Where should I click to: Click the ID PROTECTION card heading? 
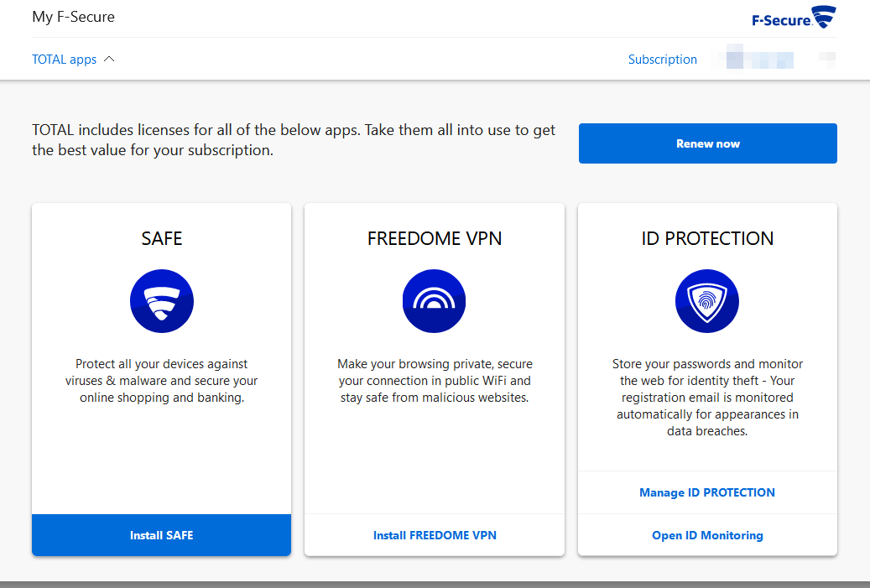tap(707, 238)
